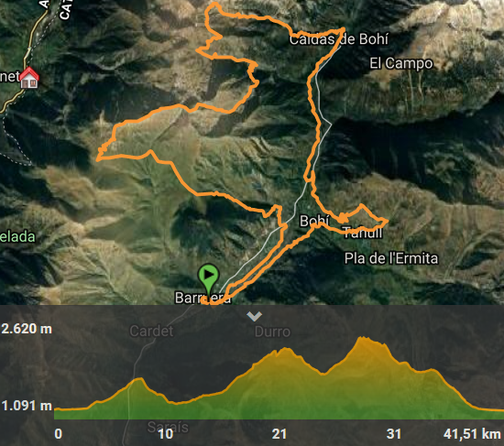
Task: Click the Caldas de Bohí map label
Action: pyautogui.click(x=339, y=39)
